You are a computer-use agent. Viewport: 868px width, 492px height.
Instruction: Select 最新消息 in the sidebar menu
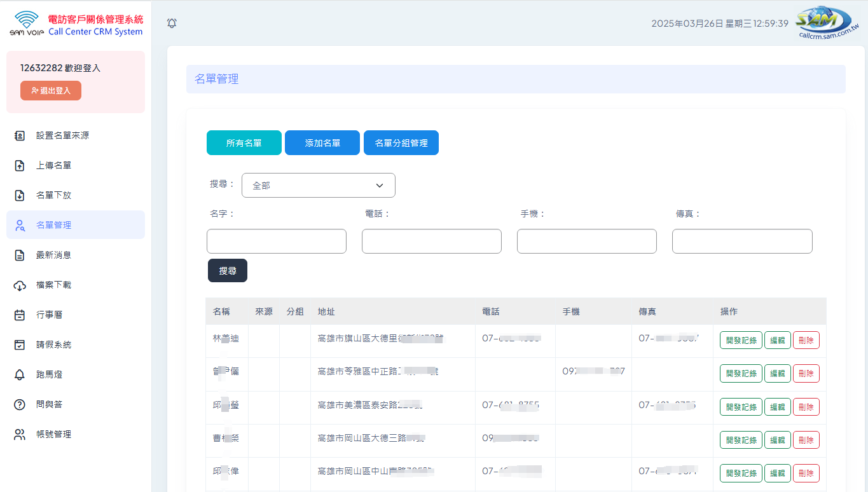click(x=20, y=255)
